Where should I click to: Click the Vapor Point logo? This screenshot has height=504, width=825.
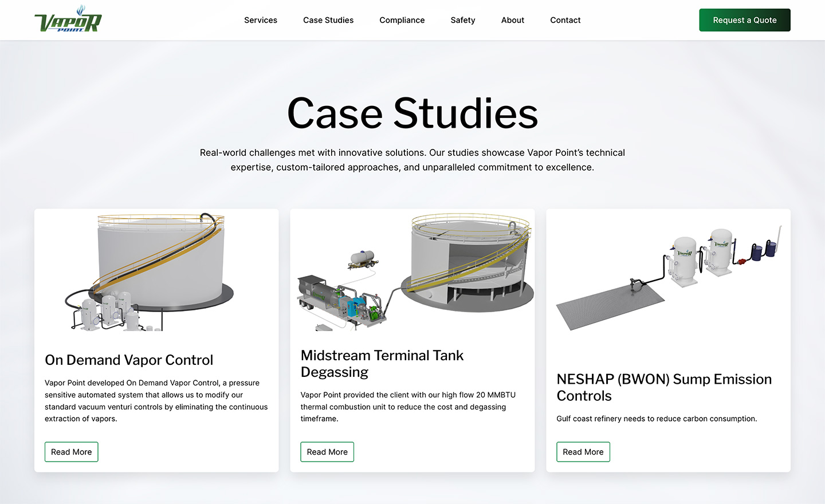(69, 20)
